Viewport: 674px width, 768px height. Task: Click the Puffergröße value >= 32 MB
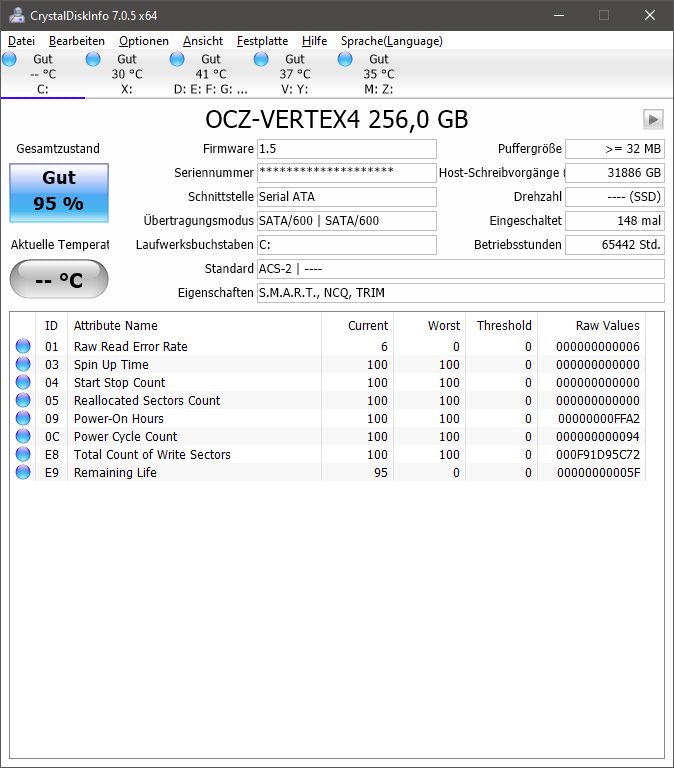[615, 149]
